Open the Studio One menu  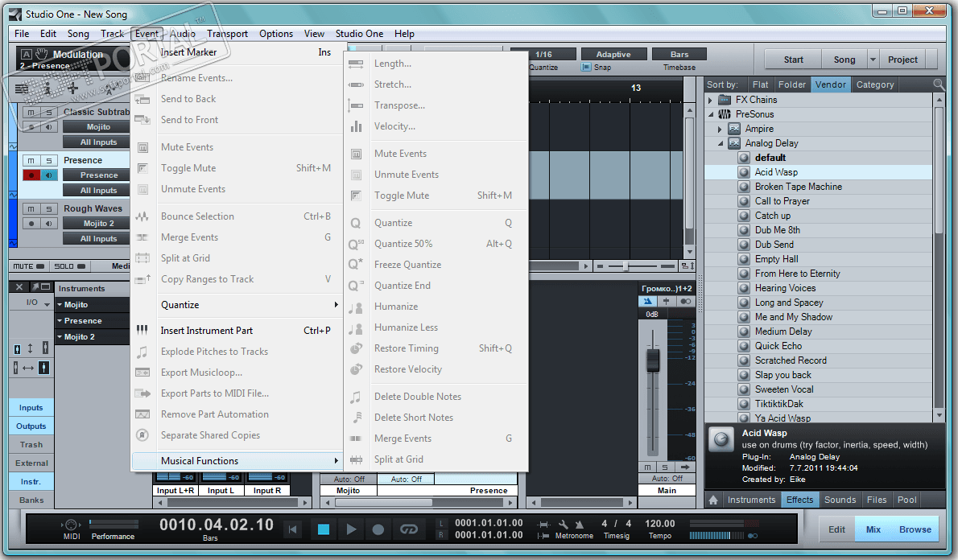point(359,34)
